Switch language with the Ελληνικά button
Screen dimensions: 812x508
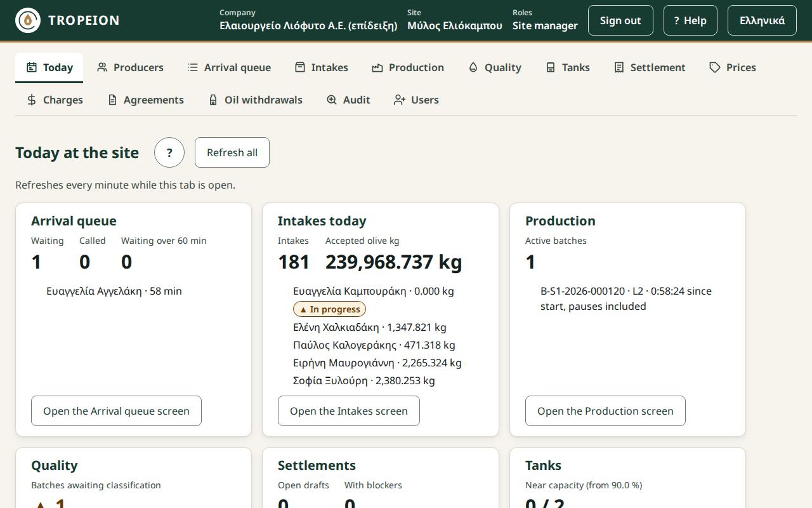pyautogui.click(x=762, y=20)
